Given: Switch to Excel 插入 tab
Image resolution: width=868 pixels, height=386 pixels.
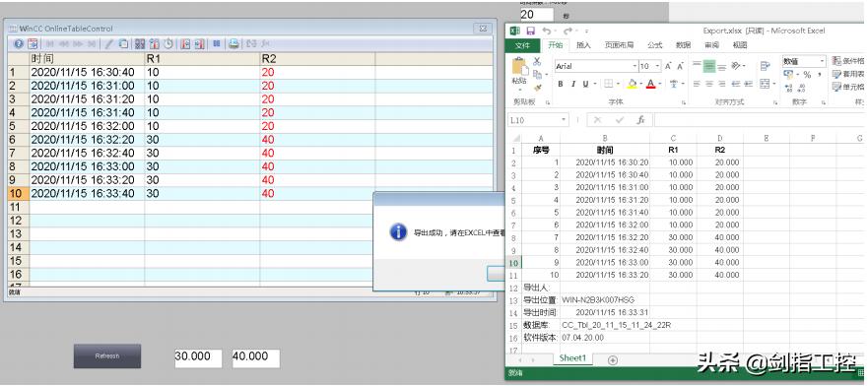Looking at the screenshot, I should (x=583, y=45).
